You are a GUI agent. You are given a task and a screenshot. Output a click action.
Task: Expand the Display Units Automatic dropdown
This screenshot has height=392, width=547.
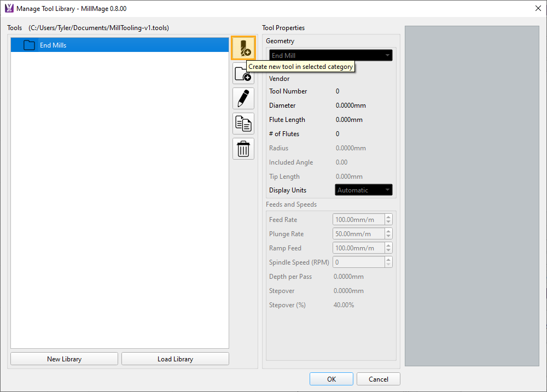tap(363, 190)
